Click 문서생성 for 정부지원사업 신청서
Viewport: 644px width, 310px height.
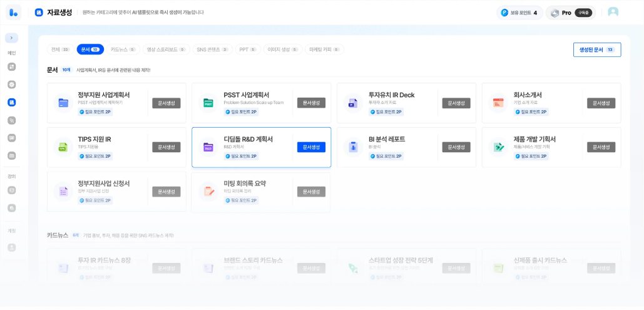(x=166, y=192)
